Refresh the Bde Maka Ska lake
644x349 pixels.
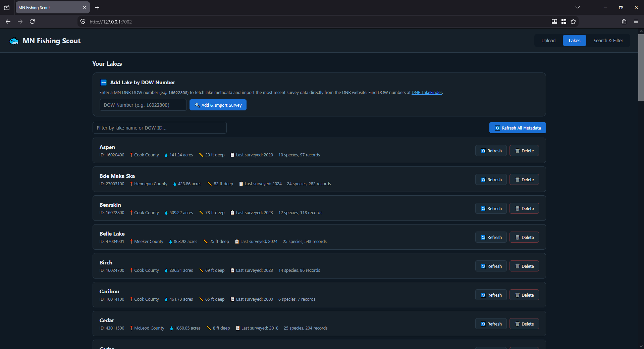(491, 180)
